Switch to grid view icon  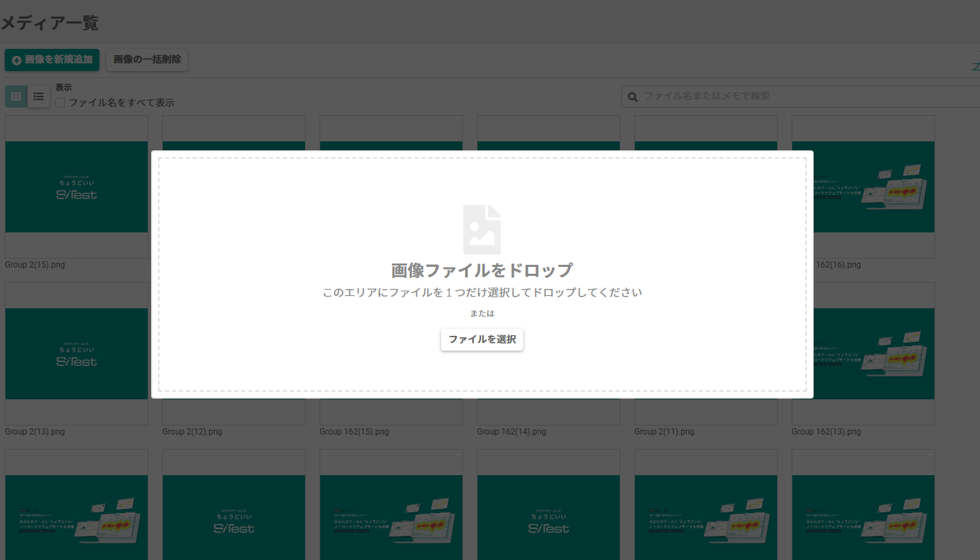point(16,97)
